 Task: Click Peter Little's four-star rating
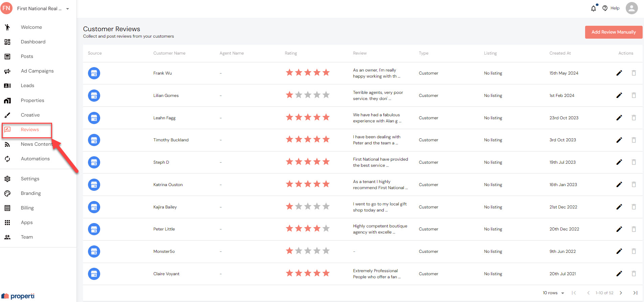click(308, 228)
